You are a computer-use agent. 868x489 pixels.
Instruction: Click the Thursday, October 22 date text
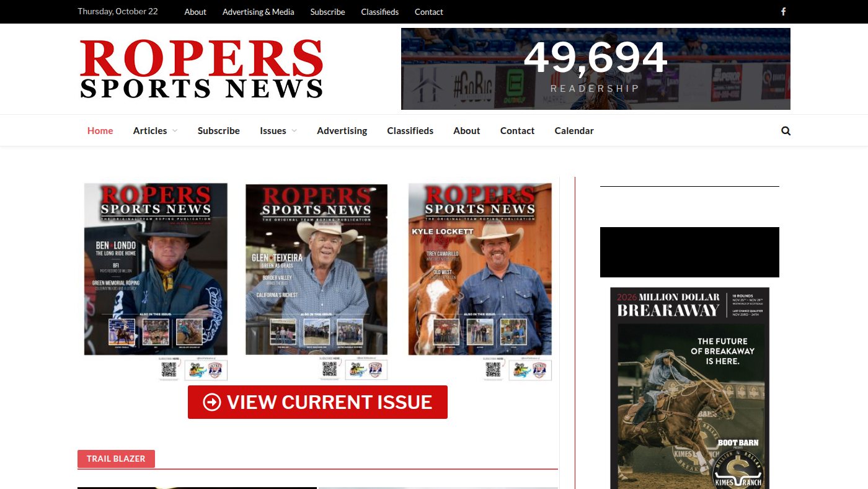pos(118,11)
